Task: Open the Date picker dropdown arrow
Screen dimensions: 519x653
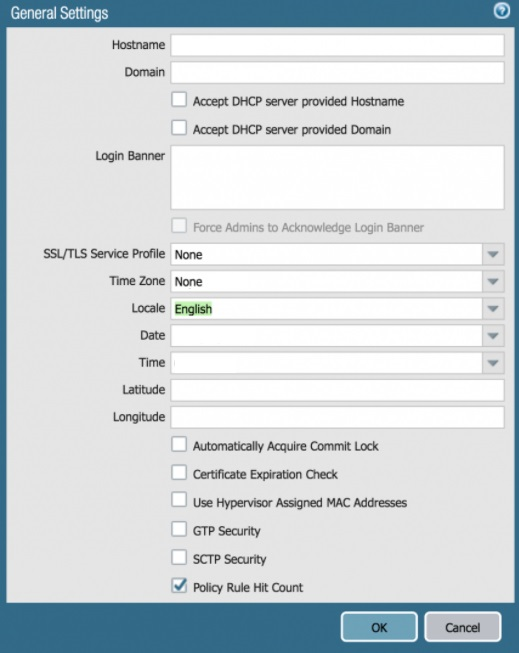Action: (x=493, y=336)
